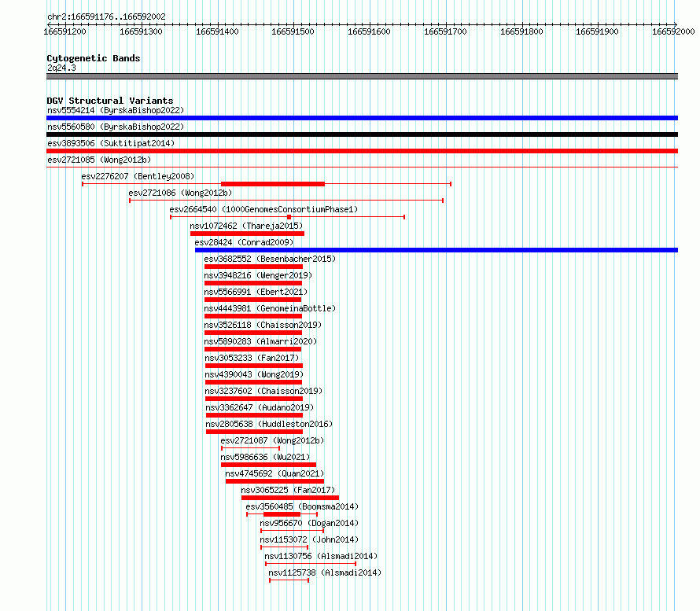Click the esv2276207 (Bentley2008) label
The image size is (700, 611).
(x=138, y=176)
